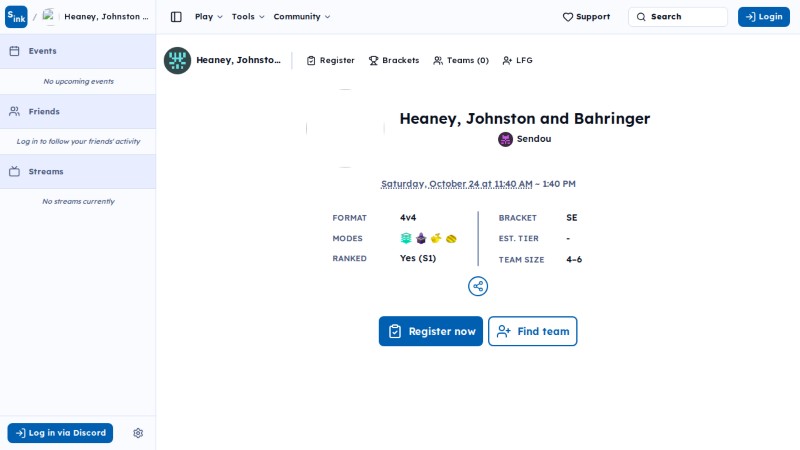The image size is (800, 450).
Task: Click the Login button
Action: [763, 17]
